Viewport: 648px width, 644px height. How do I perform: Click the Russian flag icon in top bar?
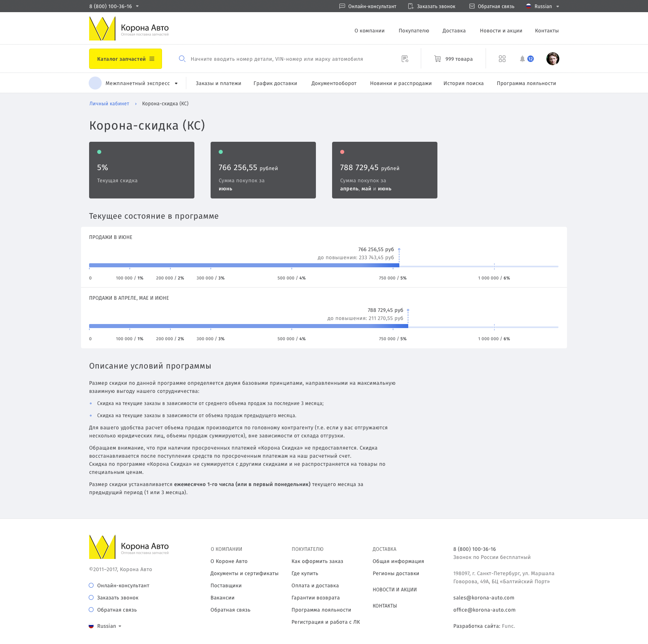(x=529, y=6)
